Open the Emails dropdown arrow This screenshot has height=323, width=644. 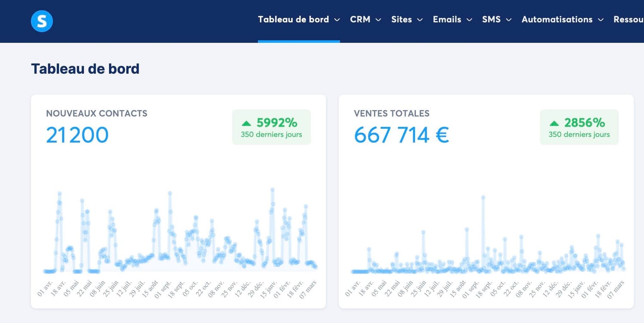[x=469, y=20]
